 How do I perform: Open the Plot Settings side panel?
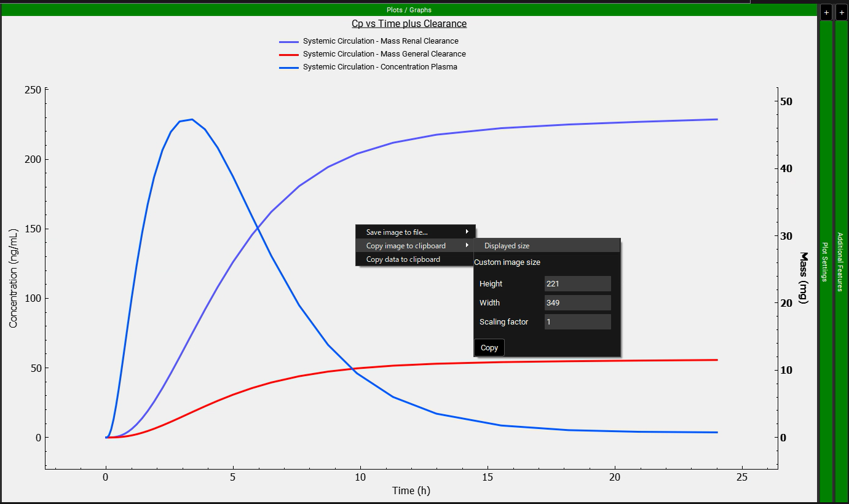click(826, 261)
